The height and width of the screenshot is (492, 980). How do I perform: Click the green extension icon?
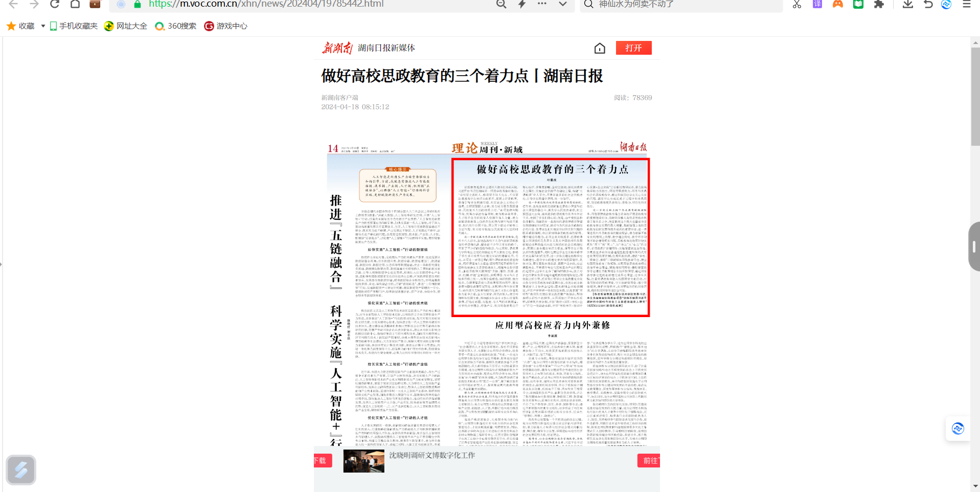[858, 4]
